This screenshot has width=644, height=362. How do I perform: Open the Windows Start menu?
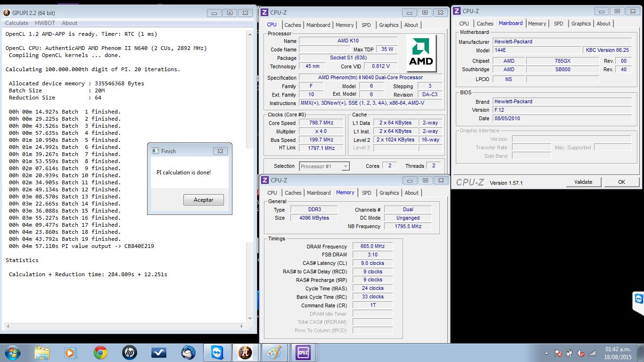click(x=12, y=353)
